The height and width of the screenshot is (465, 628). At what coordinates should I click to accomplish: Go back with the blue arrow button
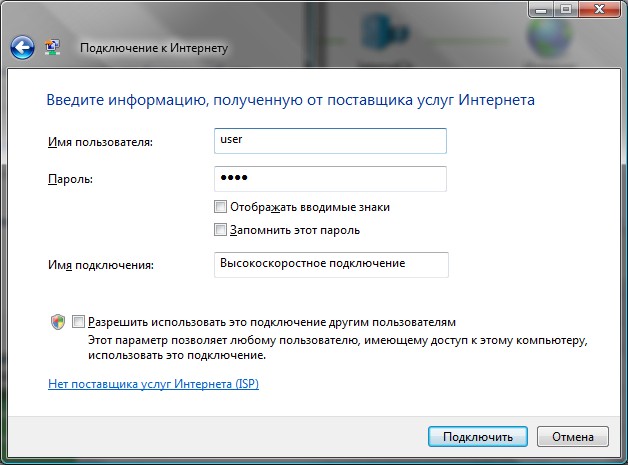(x=22, y=48)
